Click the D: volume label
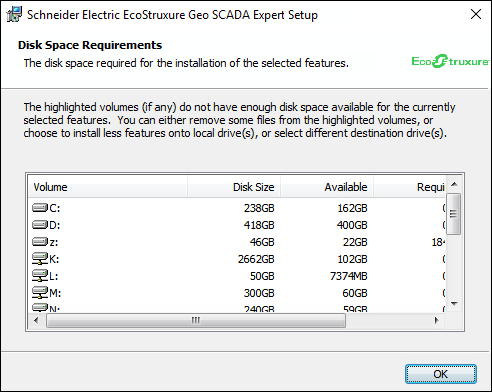 55,225
